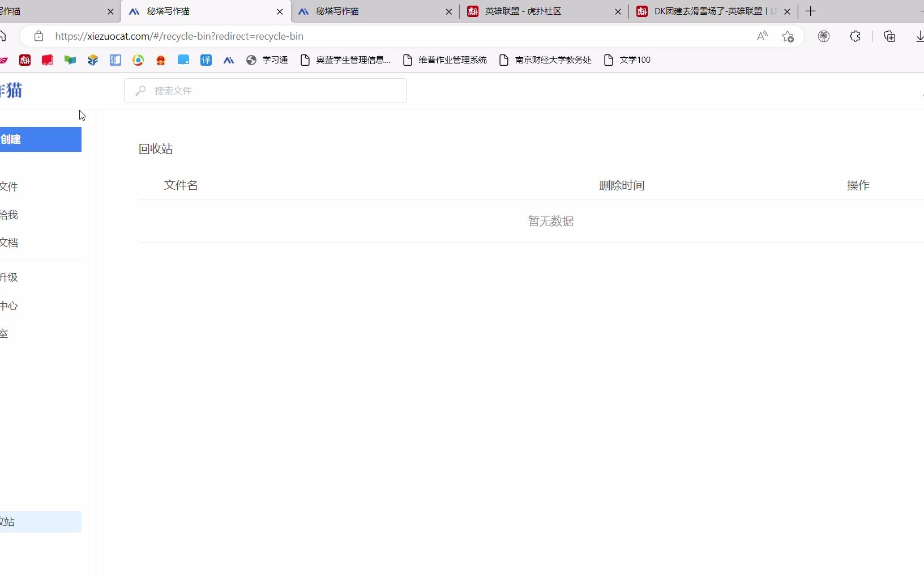Open a new tab with plus button
The image size is (924, 578).
coord(811,11)
